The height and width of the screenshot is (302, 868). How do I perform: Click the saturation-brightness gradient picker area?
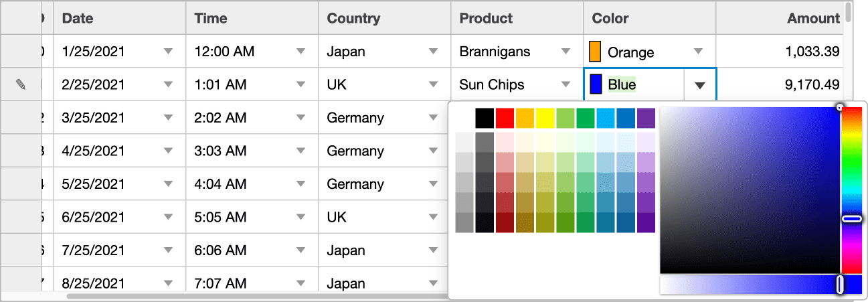click(x=750, y=190)
